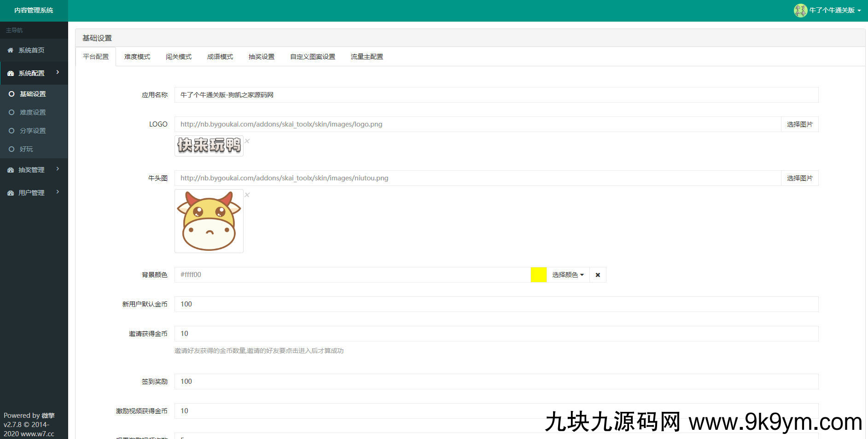Open the 选择颜色 dropdown
The height and width of the screenshot is (439, 868).
[x=568, y=275]
